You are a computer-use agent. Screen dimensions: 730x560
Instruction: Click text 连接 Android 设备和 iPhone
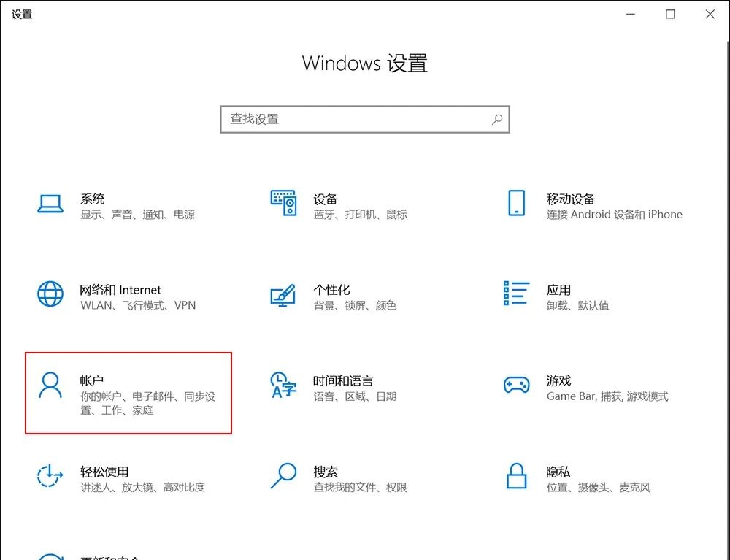(615, 215)
